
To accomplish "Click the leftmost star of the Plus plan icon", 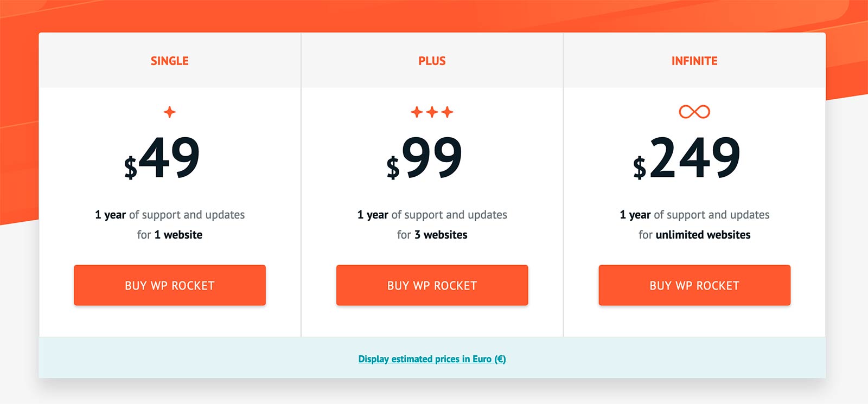I will click(x=416, y=112).
